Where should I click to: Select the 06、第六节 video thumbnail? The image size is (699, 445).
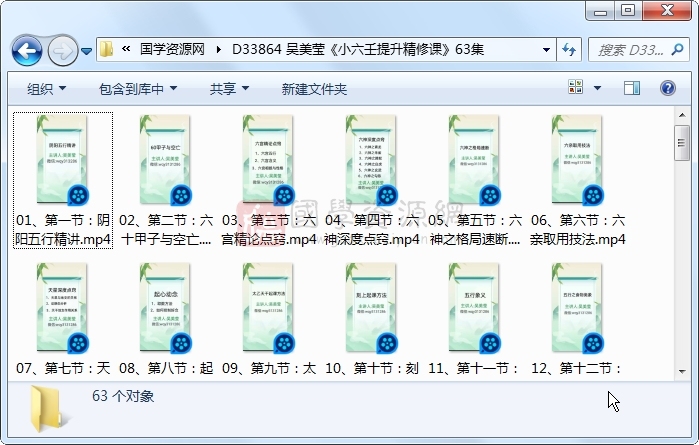tap(577, 160)
